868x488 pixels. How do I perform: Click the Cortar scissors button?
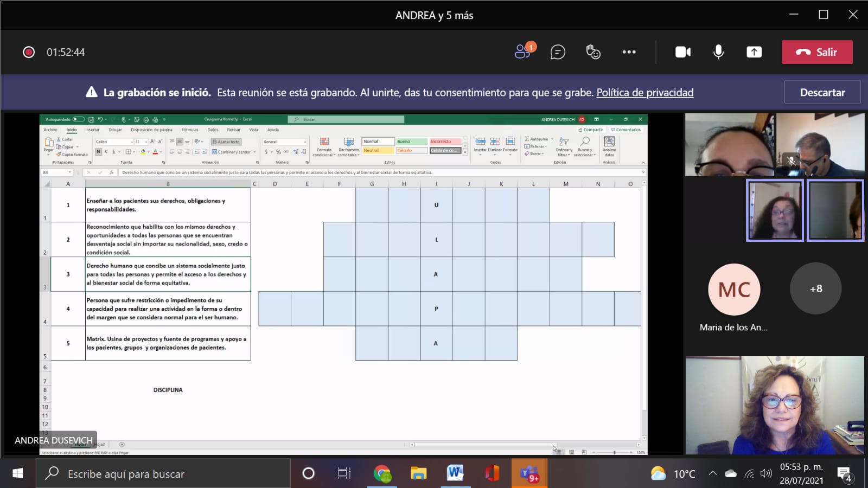click(x=65, y=139)
